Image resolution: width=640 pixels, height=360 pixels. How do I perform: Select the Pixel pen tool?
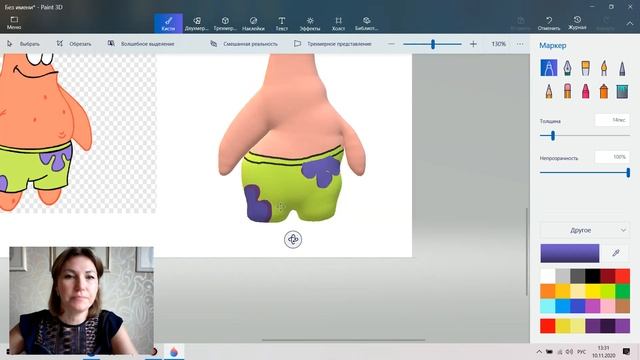(x=622, y=68)
